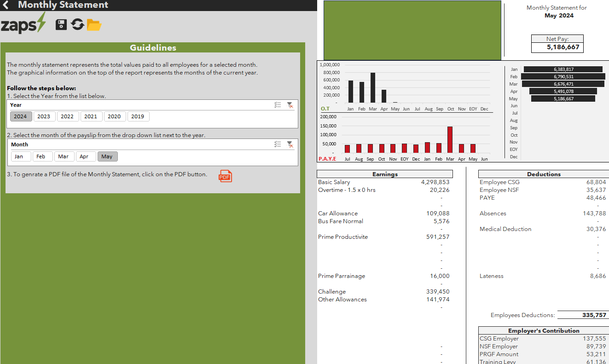The height and width of the screenshot is (364, 609).
Task: Click the red PDF export icon
Action: pyautogui.click(x=225, y=176)
